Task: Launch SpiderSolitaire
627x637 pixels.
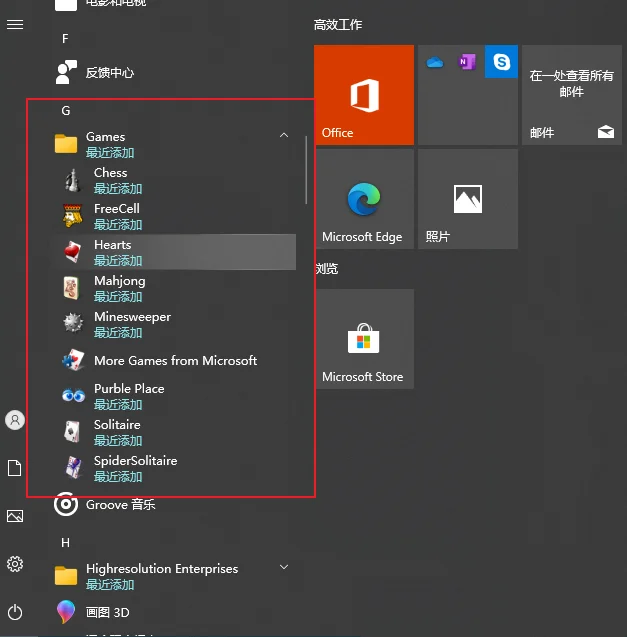Action: (x=135, y=468)
